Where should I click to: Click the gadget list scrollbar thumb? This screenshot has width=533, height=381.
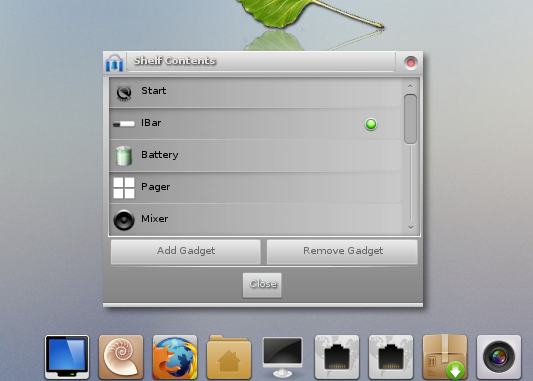pos(410,119)
